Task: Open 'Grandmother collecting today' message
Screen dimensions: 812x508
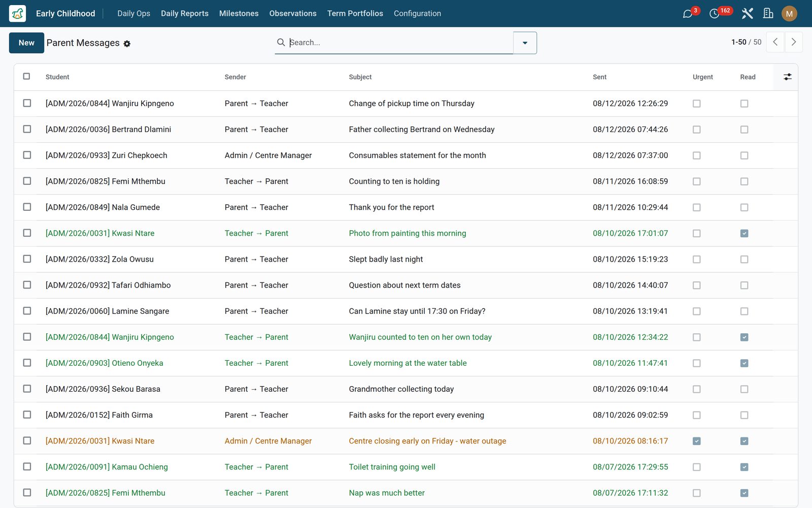Action: pos(401,389)
